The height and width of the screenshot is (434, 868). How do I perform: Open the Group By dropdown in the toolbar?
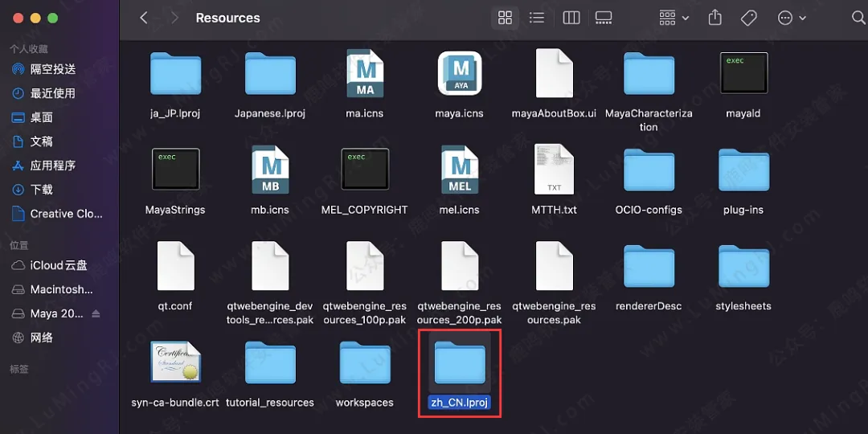(674, 18)
